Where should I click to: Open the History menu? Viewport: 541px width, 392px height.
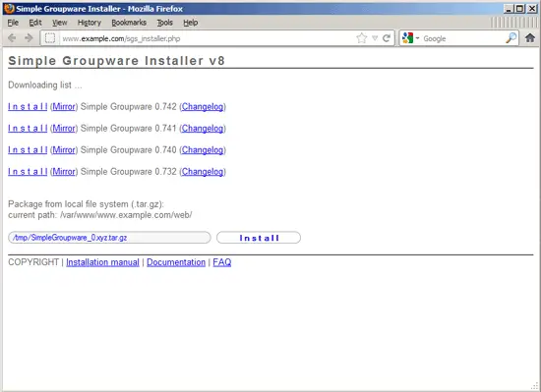point(90,23)
